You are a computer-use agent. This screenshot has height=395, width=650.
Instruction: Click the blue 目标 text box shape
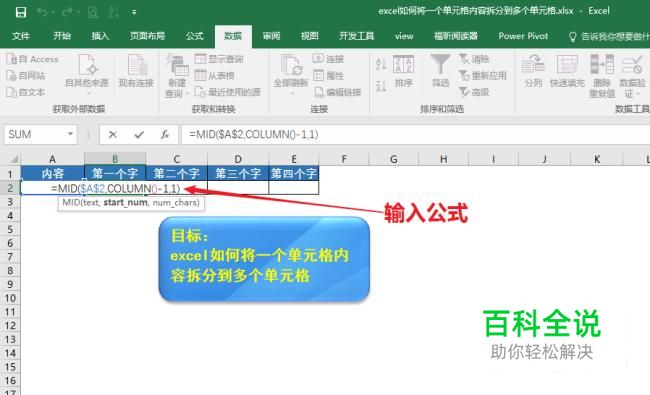[264, 259]
